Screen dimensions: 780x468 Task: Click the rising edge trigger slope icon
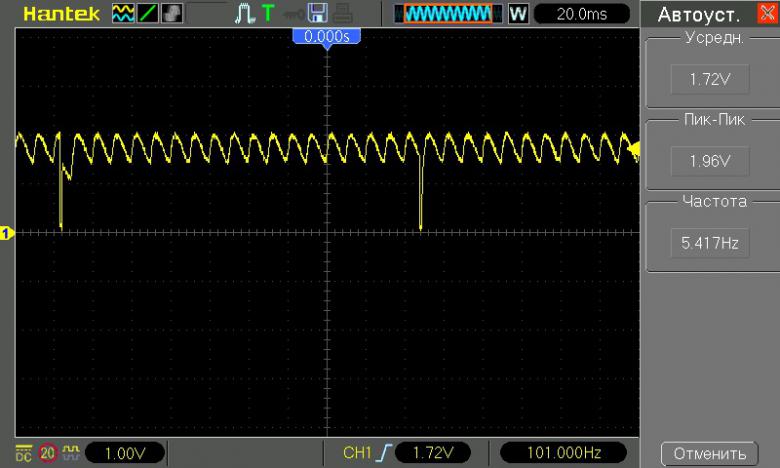384,453
